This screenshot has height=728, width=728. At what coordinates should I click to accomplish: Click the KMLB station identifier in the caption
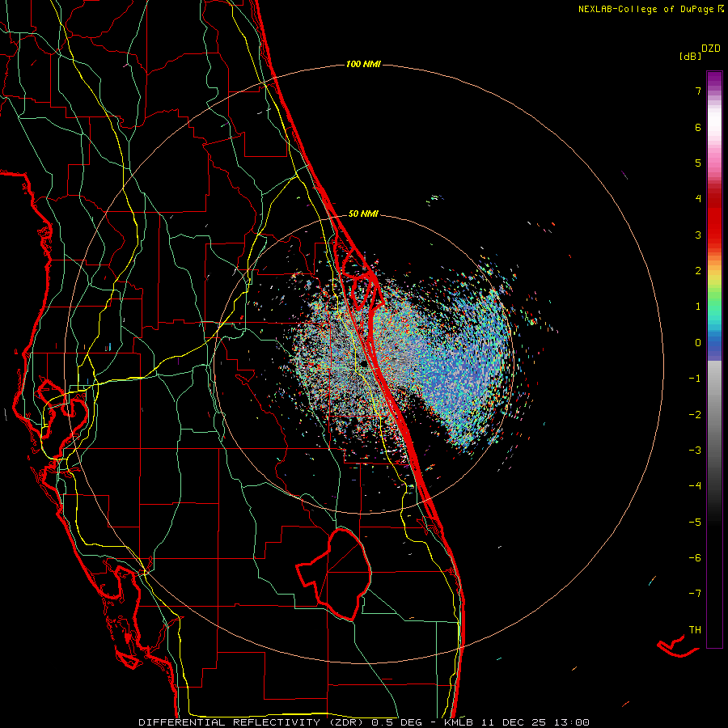459,722
